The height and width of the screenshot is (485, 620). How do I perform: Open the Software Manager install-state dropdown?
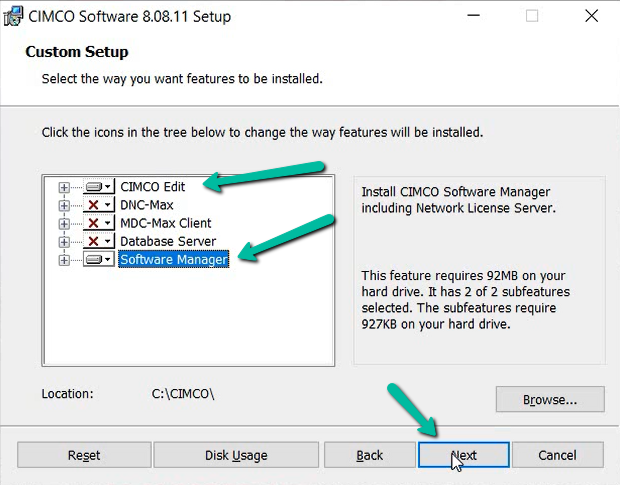pos(99,259)
